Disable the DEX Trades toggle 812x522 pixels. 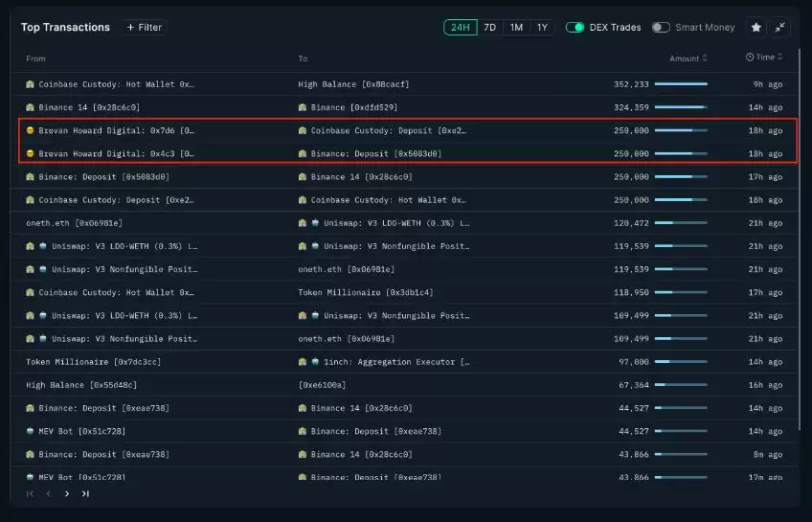coord(575,28)
